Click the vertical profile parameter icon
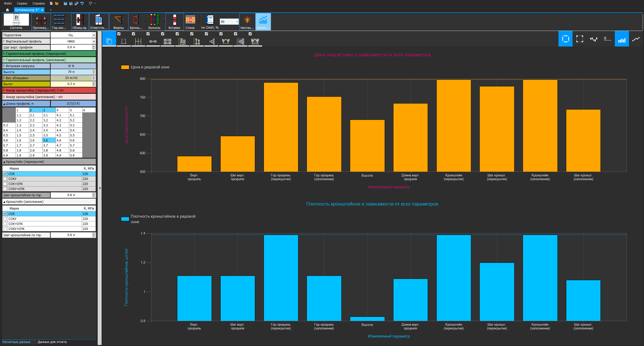 [x=124, y=41]
